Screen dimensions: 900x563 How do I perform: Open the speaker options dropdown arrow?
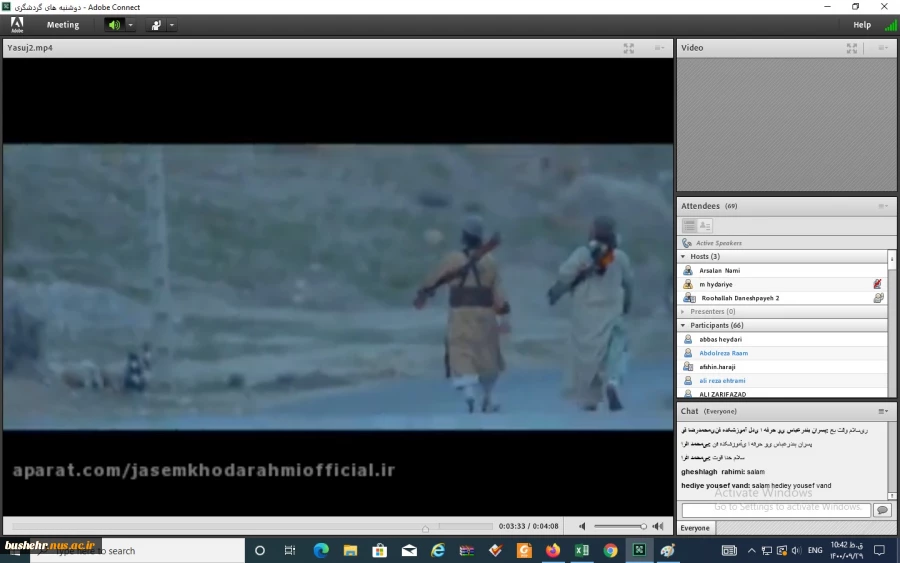click(x=131, y=25)
